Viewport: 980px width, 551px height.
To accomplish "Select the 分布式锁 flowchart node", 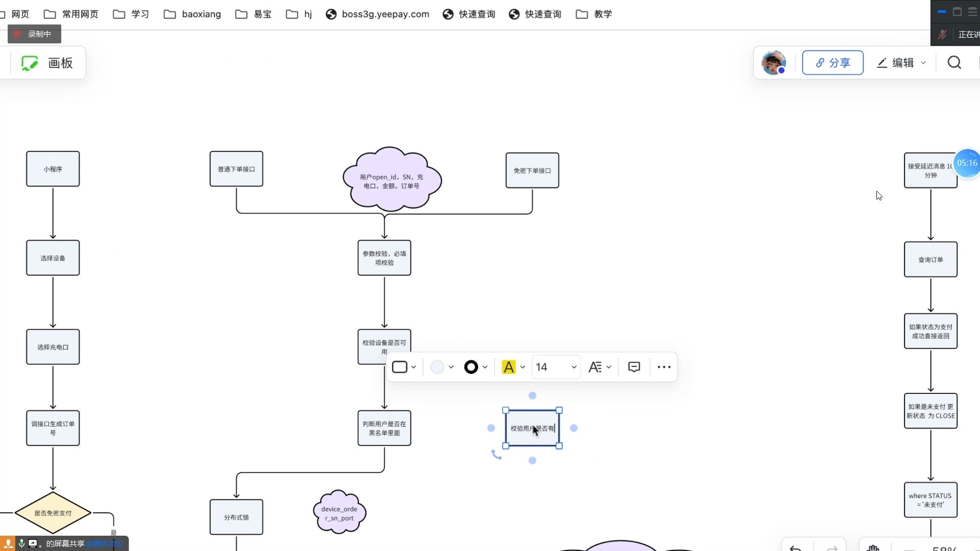I will click(236, 517).
